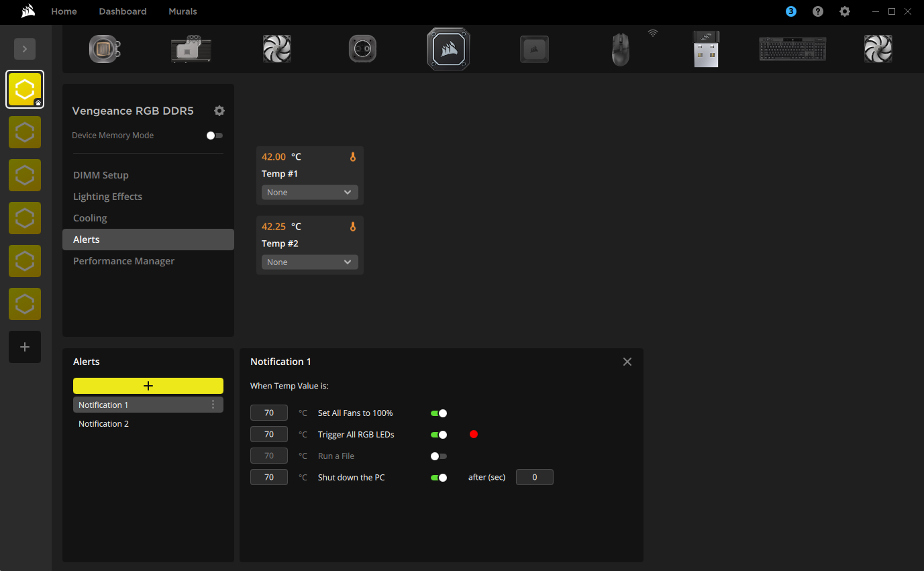Screen dimensions: 924x571
Task: Select the mouse icon in the device bar
Action: click(620, 48)
